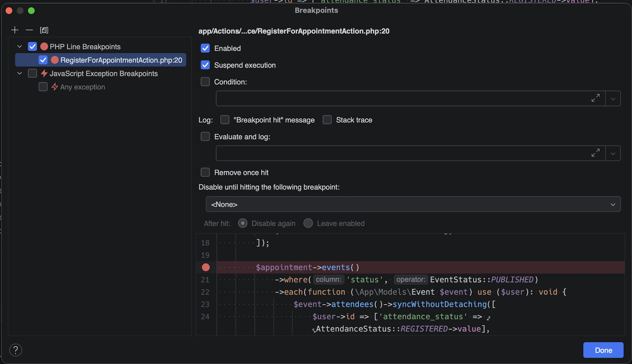Open the <None> breakpoint dependency dropdown
This screenshot has width=632, height=364.
[x=413, y=204]
